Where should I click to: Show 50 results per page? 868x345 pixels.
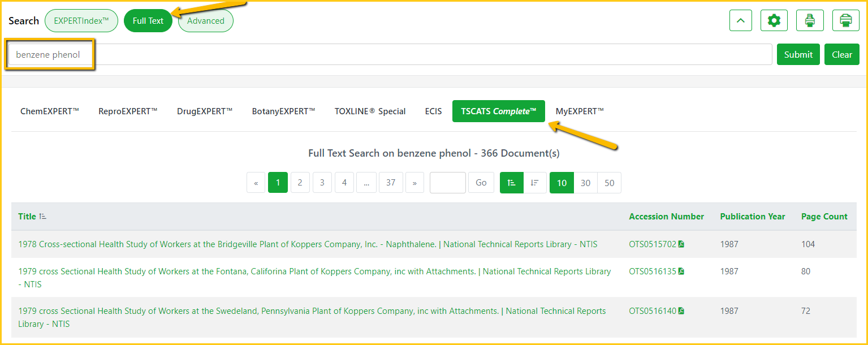point(609,183)
